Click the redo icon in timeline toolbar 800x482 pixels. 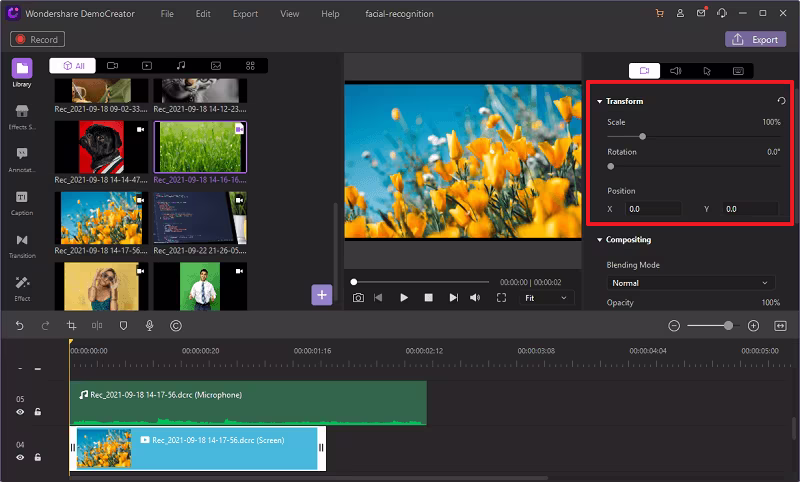(45, 325)
